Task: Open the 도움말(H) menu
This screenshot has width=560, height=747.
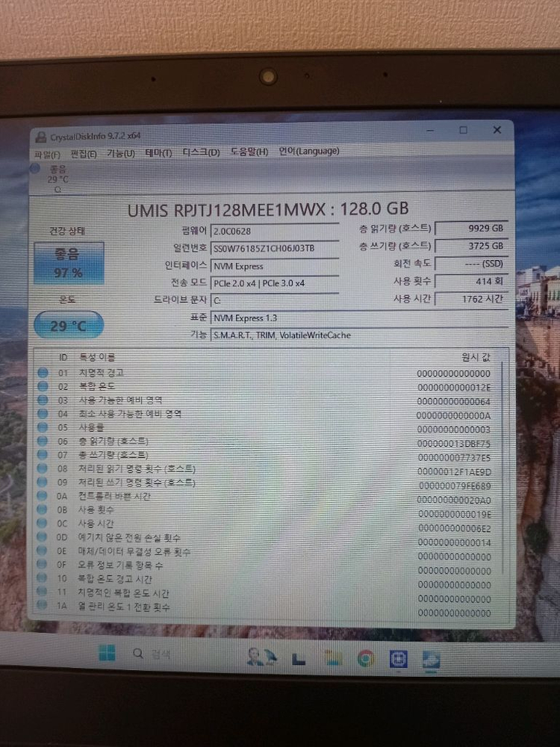Action: (249, 152)
